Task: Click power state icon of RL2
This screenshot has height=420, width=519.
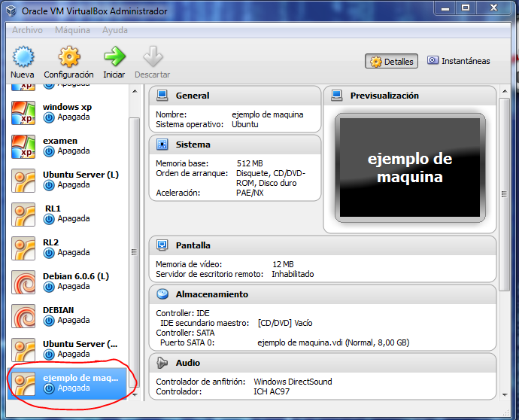Action: [49, 253]
